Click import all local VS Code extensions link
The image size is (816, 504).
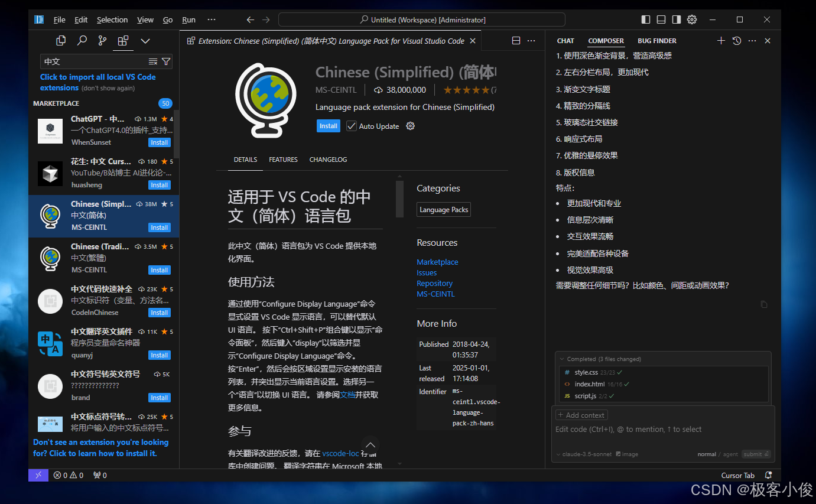coord(98,82)
